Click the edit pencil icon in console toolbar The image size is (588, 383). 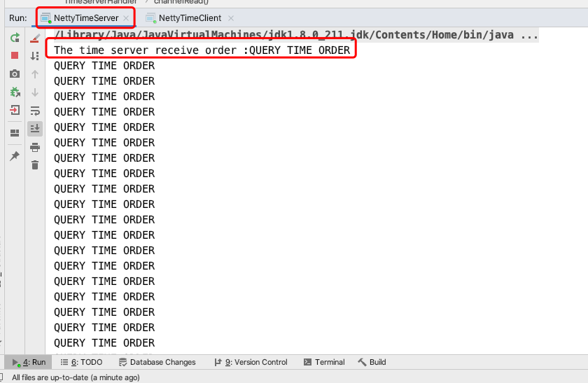tap(35, 38)
